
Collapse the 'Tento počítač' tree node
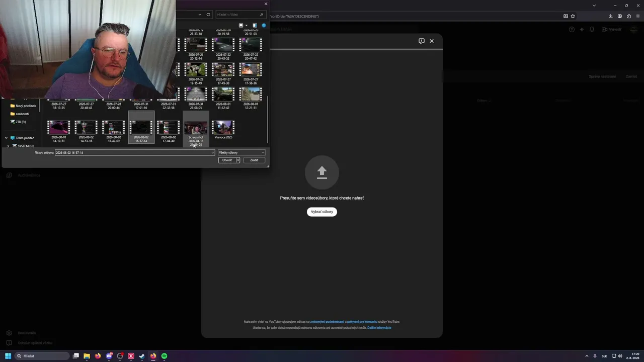click(x=7, y=138)
